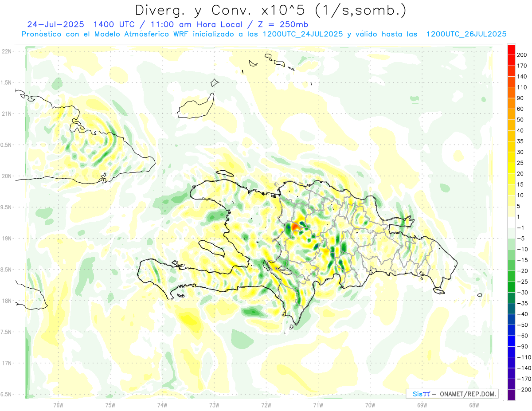Click the '30' color scale value
The height and width of the screenshot is (411, 532).
tap(520, 152)
